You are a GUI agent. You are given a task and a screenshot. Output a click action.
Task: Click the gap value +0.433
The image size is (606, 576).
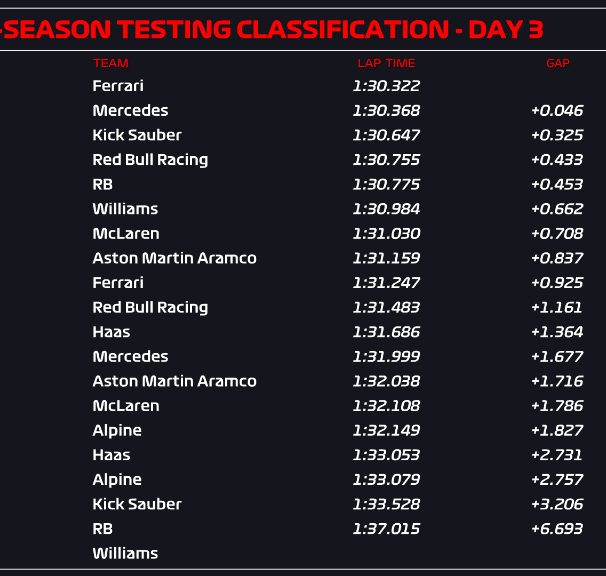tap(557, 160)
